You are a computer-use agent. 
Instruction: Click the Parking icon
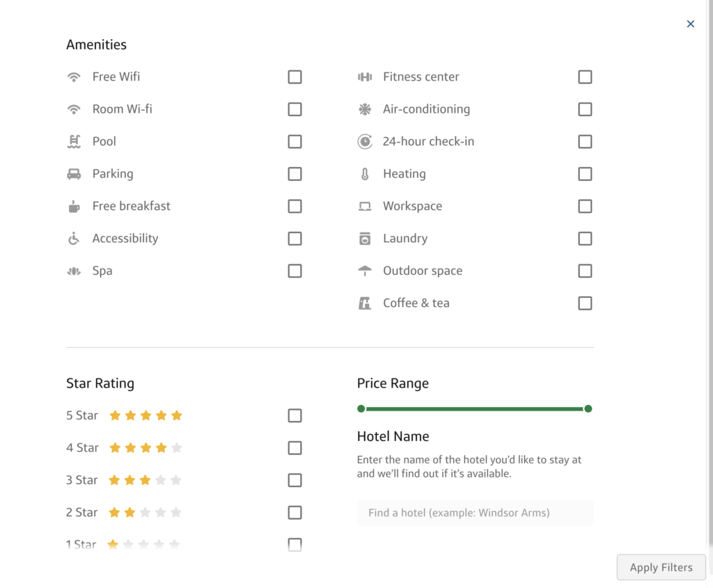click(74, 174)
